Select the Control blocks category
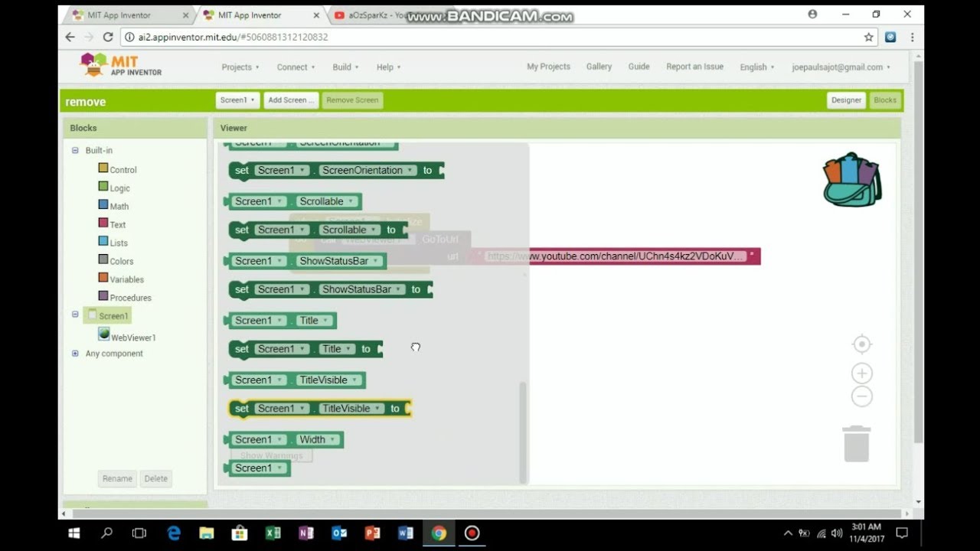980x551 pixels. pyautogui.click(x=117, y=169)
